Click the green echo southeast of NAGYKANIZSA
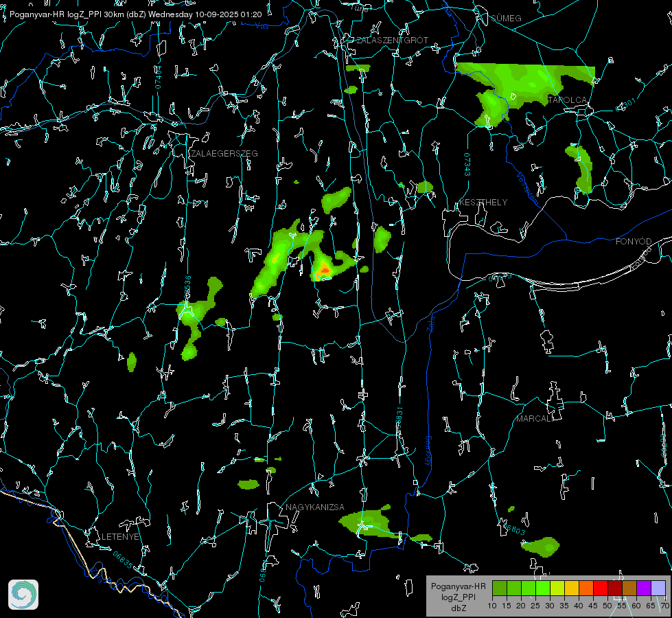672x618 pixels. 369,523
